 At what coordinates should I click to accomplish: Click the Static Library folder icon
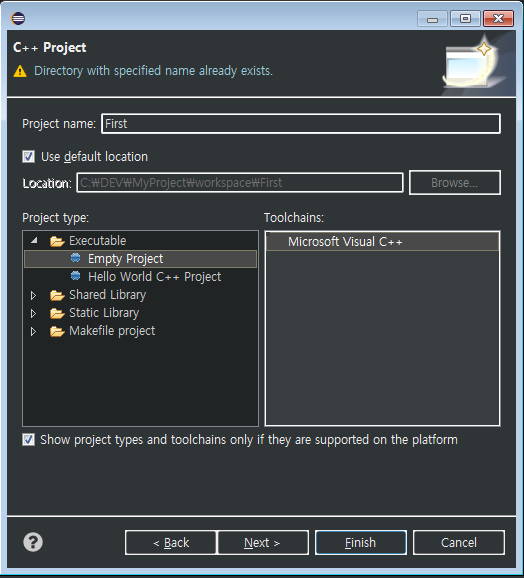tap(57, 313)
